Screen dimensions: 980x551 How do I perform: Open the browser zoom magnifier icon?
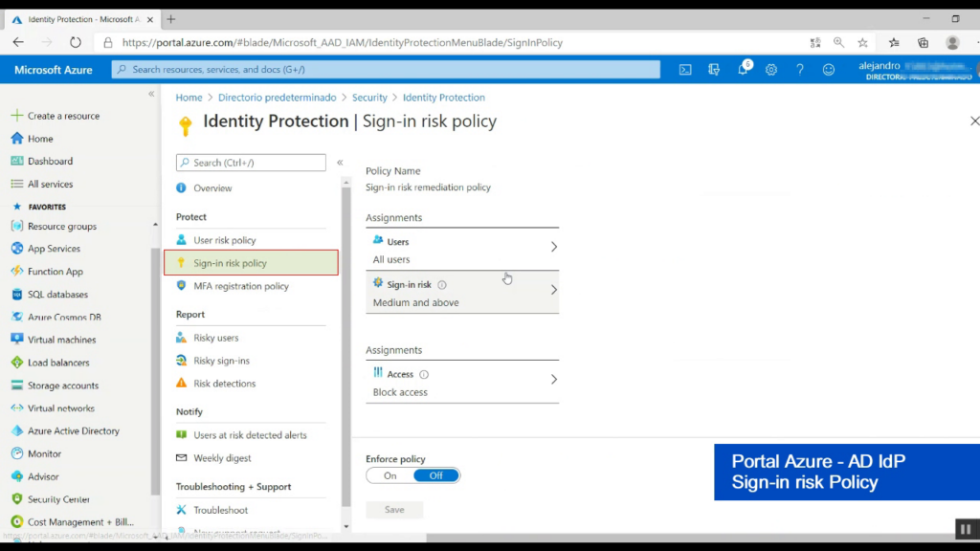838,42
